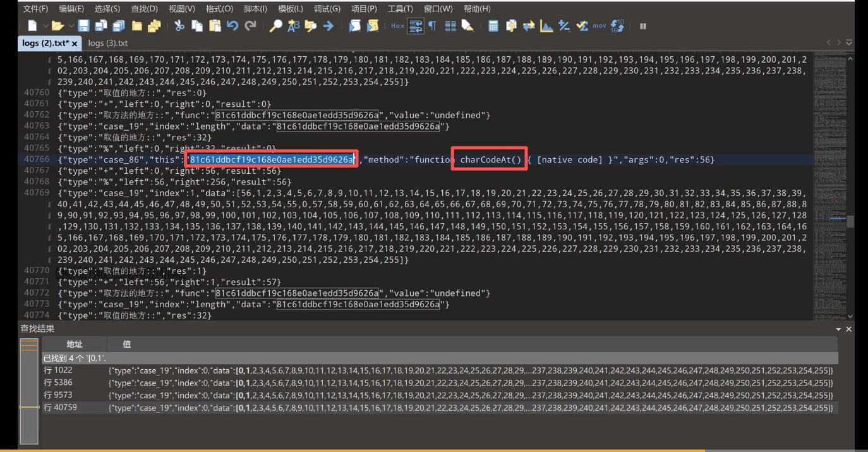Image resolution: width=868 pixels, height=452 pixels.
Task: Open the 视图(V) menu
Action: (182, 9)
